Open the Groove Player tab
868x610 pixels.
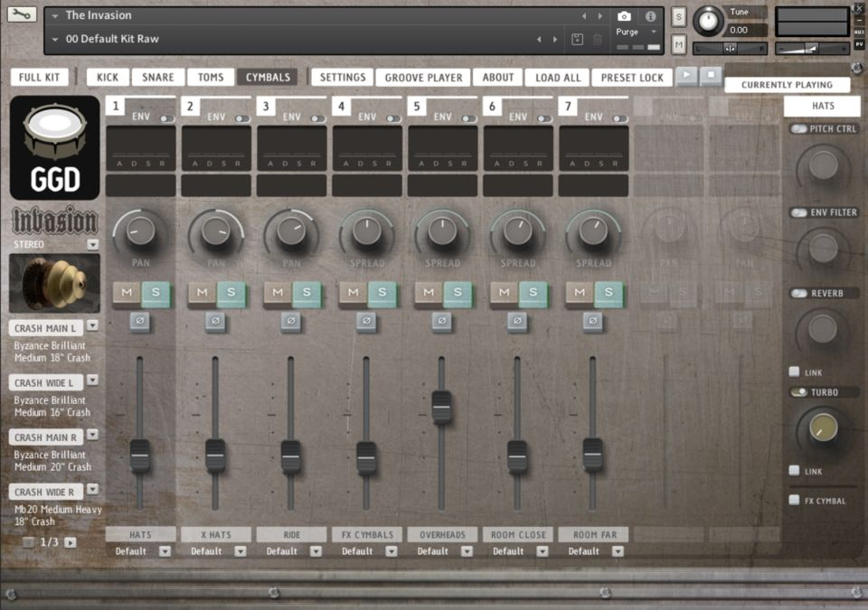(x=423, y=78)
